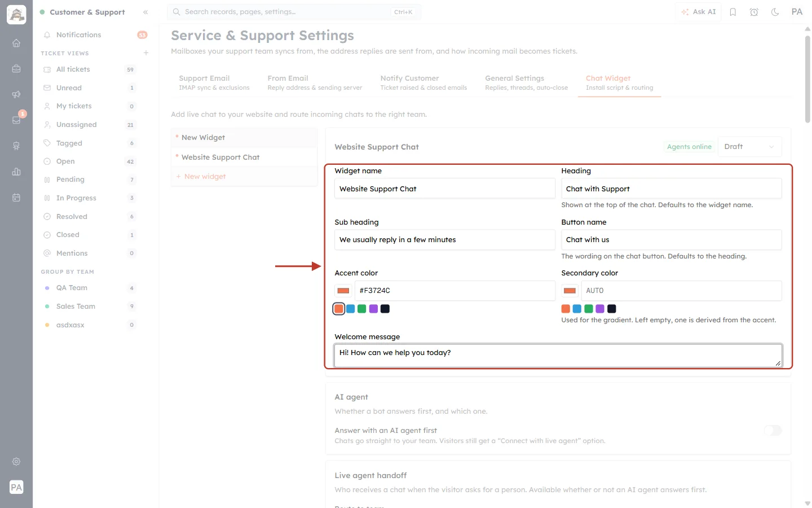Select the Website Support Chat widget in list

[244, 157]
